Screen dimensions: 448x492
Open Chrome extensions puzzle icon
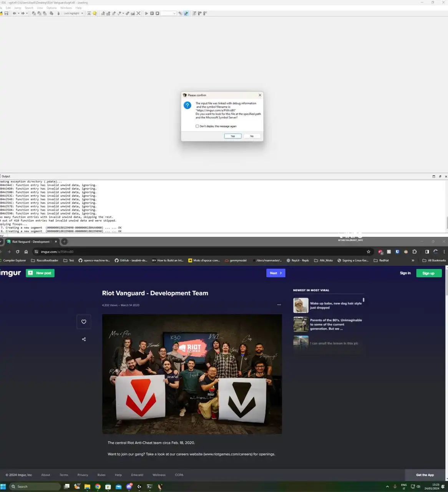(414, 252)
